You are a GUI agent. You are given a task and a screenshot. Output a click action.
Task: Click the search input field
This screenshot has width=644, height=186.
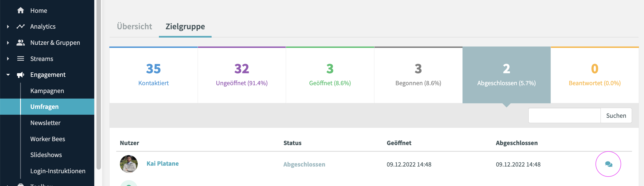564,116
